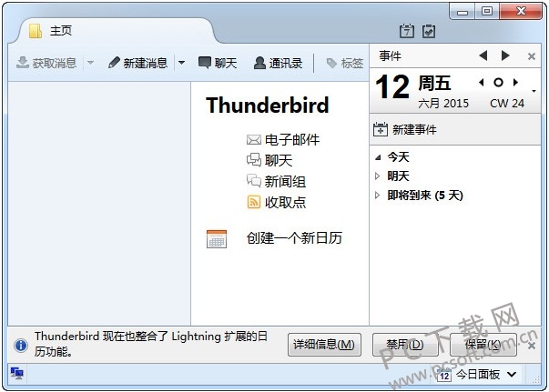Close the 事件 today pane
This screenshot has height=392, width=549.
[532, 56]
